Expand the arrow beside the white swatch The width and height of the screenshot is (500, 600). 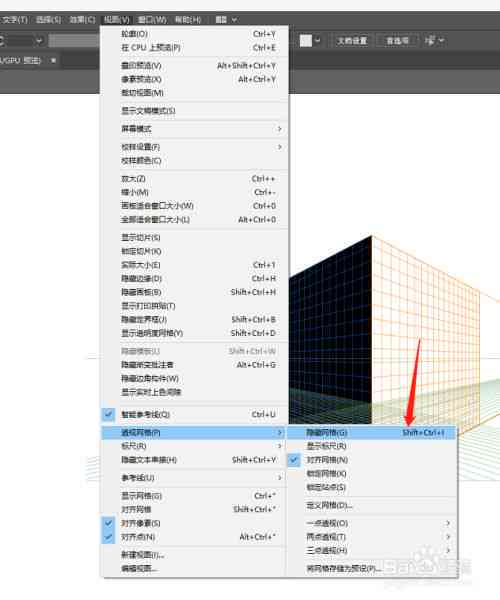tap(318, 41)
